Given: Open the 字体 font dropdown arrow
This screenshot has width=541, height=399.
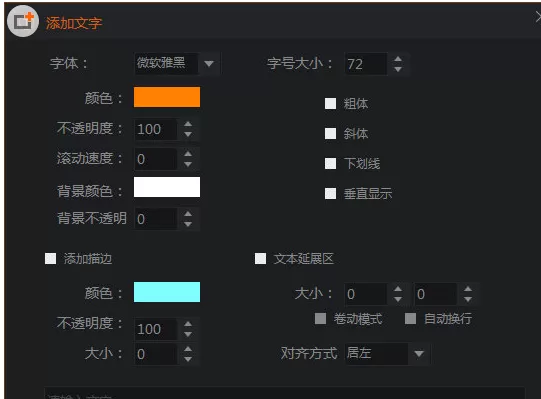Looking at the screenshot, I should (209, 64).
